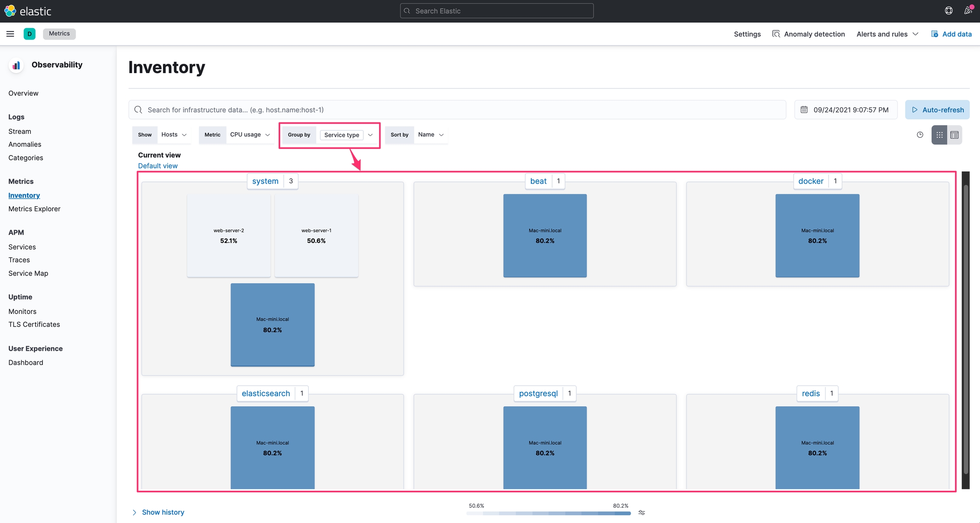Open Logs Anomalies

25,145
